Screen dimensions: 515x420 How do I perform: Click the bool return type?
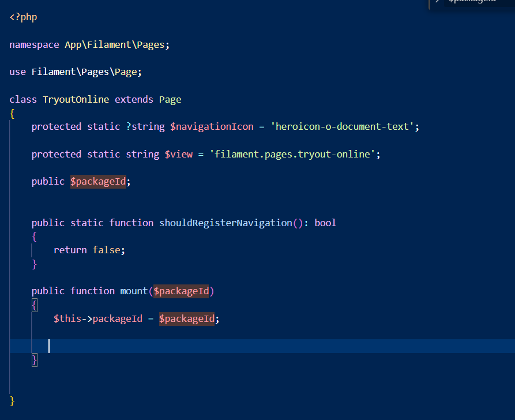point(325,223)
